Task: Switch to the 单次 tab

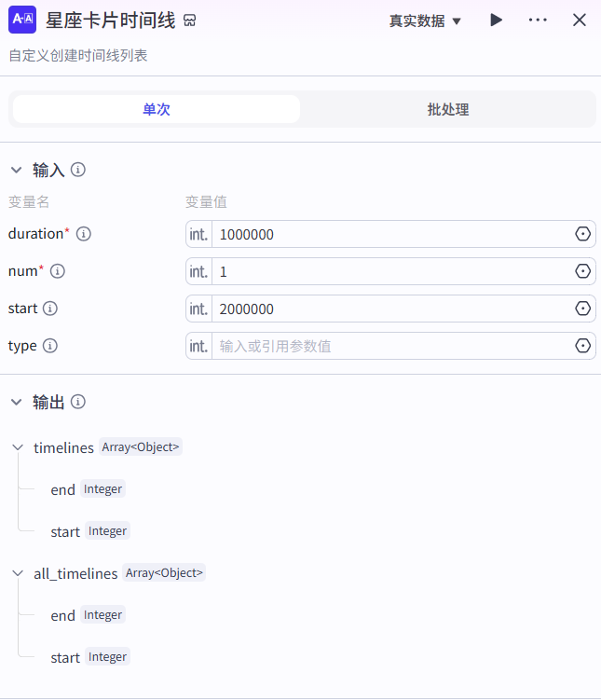Action: pyautogui.click(x=156, y=109)
